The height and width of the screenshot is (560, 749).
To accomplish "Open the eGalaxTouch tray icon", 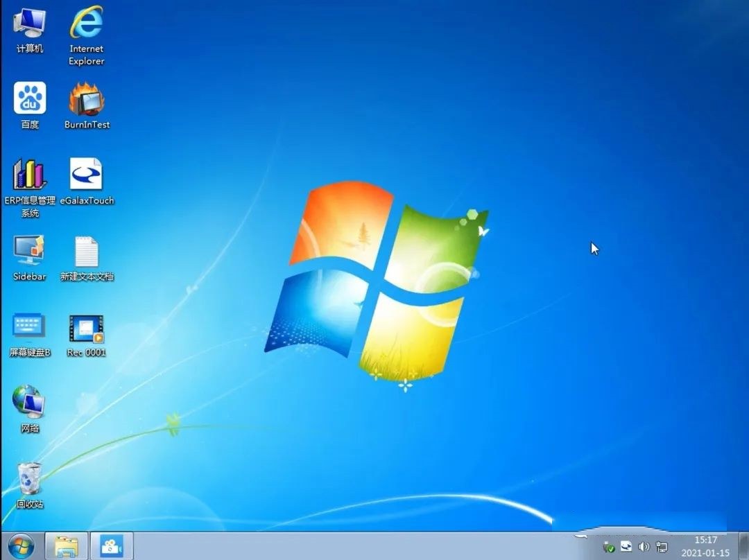I will 626,547.
